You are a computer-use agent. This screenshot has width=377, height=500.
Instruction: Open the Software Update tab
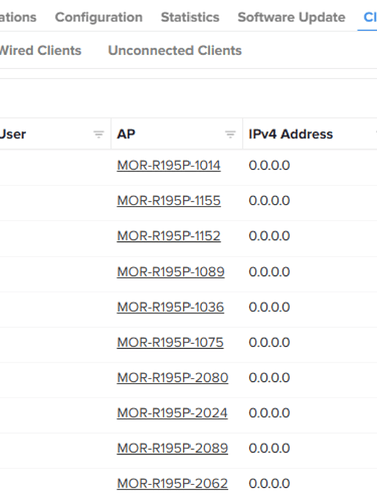[291, 17]
